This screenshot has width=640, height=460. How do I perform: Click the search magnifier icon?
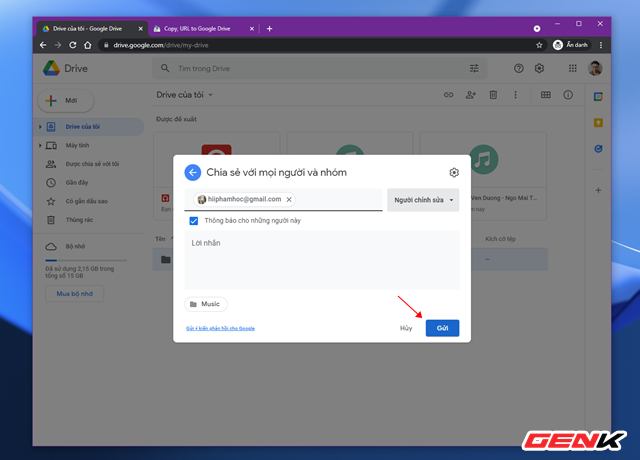165,68
